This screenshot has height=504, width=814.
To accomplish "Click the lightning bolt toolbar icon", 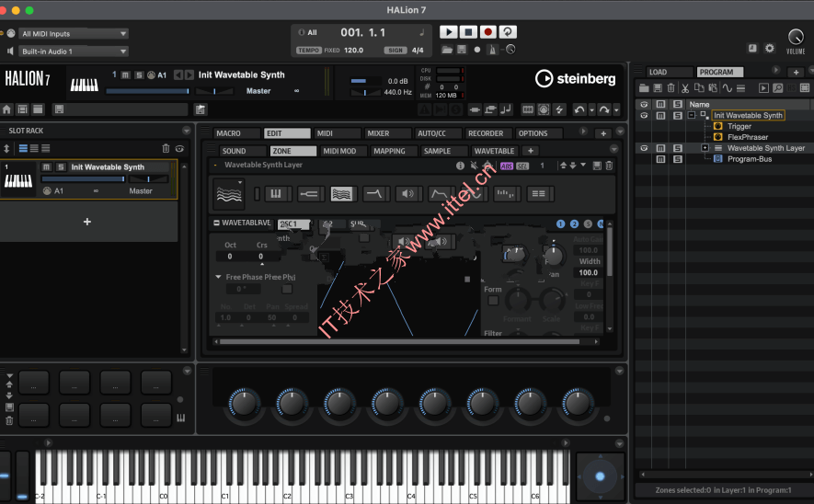I will (x=559, y=109).
